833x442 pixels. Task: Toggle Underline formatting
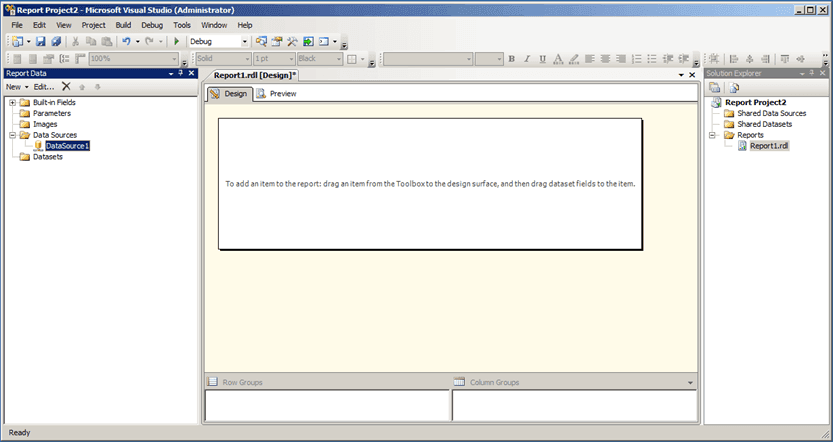click(542, 59)
